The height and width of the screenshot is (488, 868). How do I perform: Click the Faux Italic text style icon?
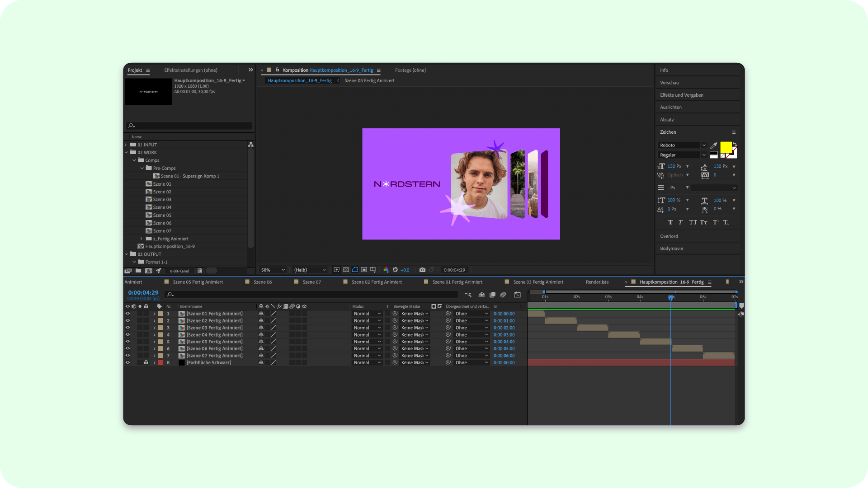[x=680, y=222]
